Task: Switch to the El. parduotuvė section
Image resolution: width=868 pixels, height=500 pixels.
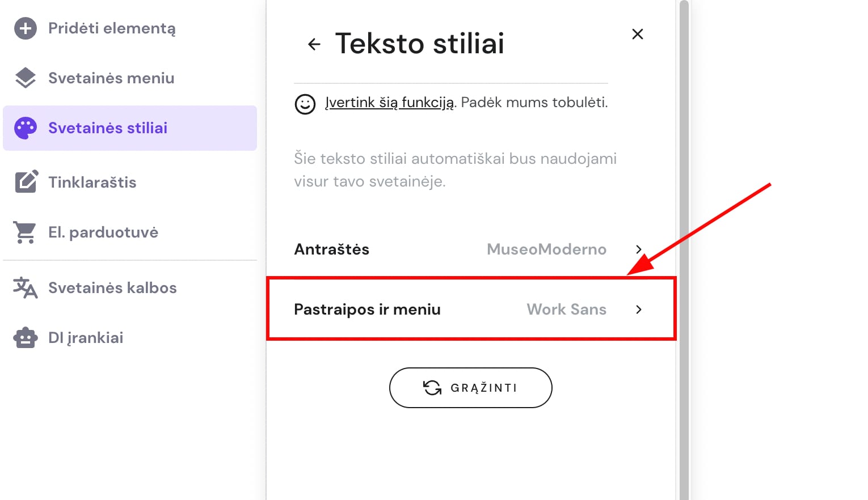Action: point(103,231)
